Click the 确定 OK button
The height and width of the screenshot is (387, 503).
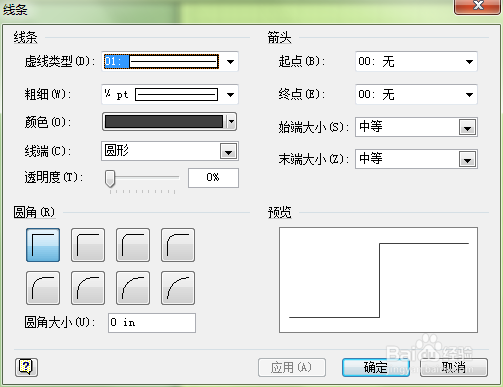[x=376, y=368]
